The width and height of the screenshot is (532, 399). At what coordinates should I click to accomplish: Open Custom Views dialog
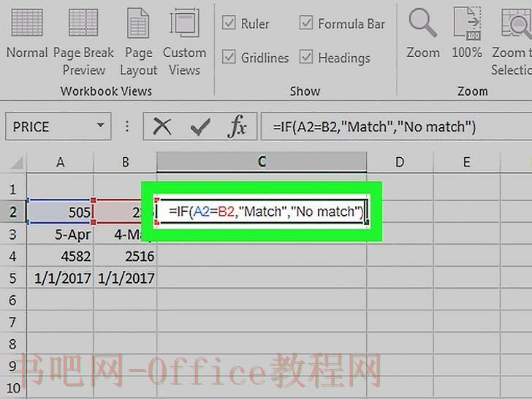tap(185, 42)
